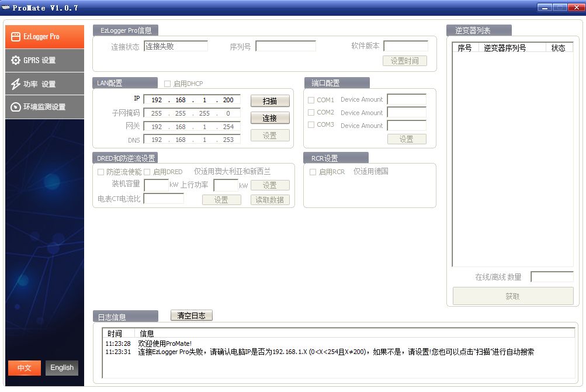The width and height of the screenshot is (586, 392).
Task: Toggle the 防逆流使能 checkbox
Action: point(100,172)
